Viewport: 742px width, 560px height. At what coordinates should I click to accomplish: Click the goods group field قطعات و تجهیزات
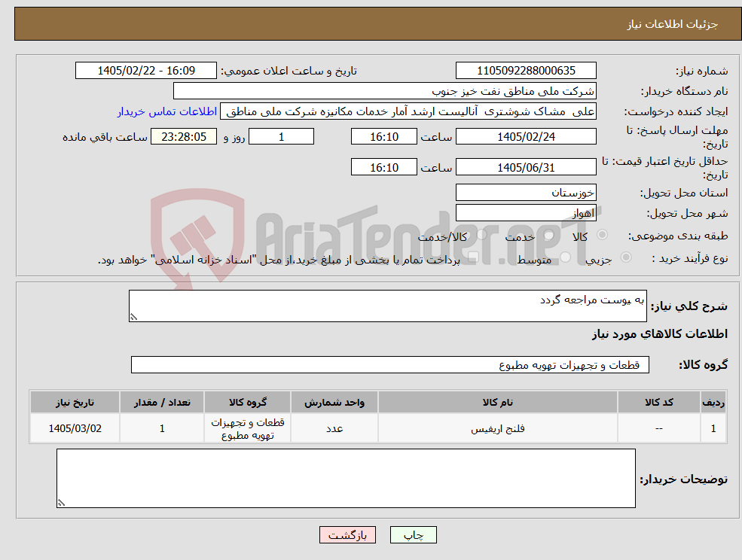390,364
